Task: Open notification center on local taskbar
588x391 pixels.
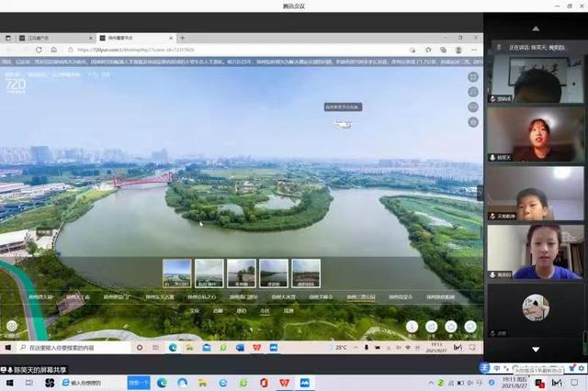Action: click(x=574, y=383)
